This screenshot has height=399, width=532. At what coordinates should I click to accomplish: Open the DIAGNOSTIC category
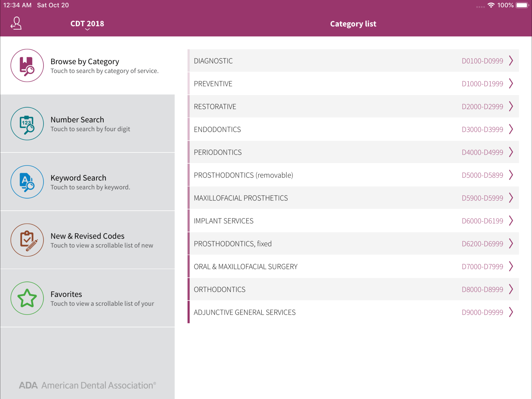click(x=353, y=61)
